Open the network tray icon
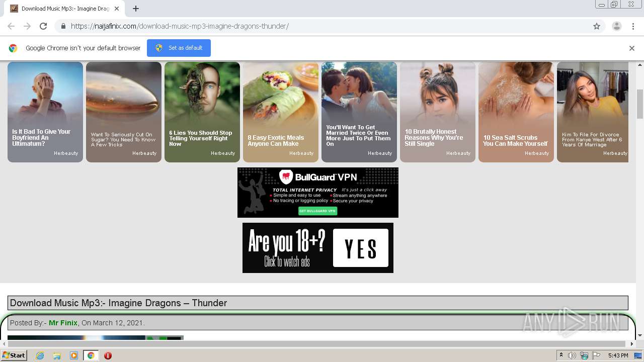644x362 pixels. (x=584, y=355)
